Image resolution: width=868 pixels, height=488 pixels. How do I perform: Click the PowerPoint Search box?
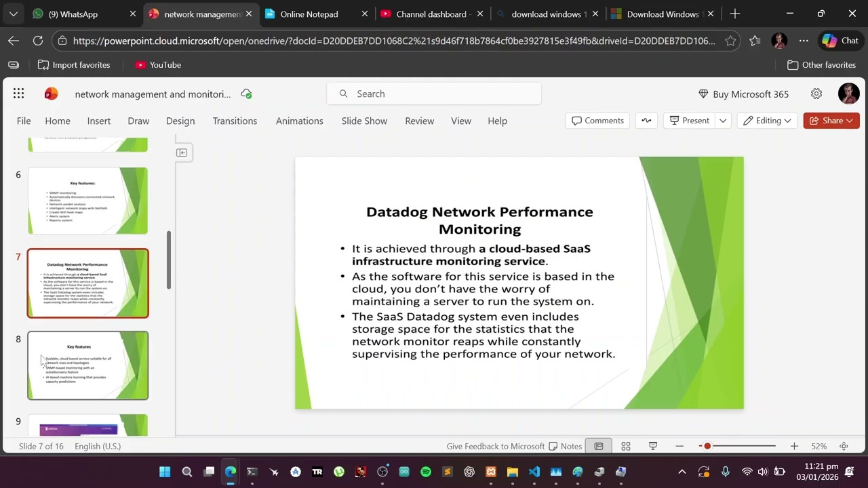(x=434, y=94)
